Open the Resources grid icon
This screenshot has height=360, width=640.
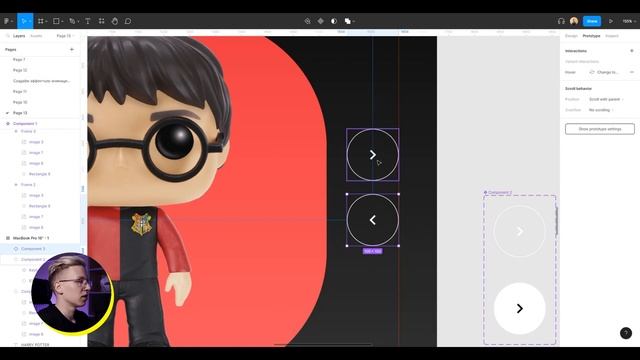click(x=101, y=21)
